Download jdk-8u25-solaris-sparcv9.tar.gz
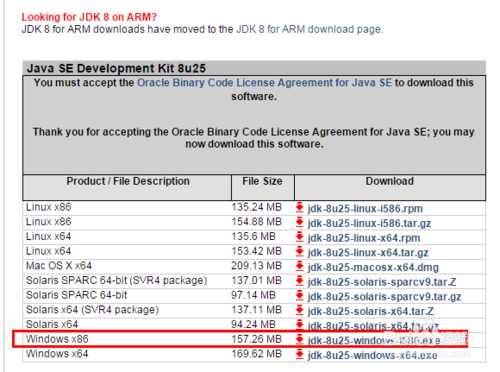The width and height of the screenshot is (500, 372). [x=384, y=297]
